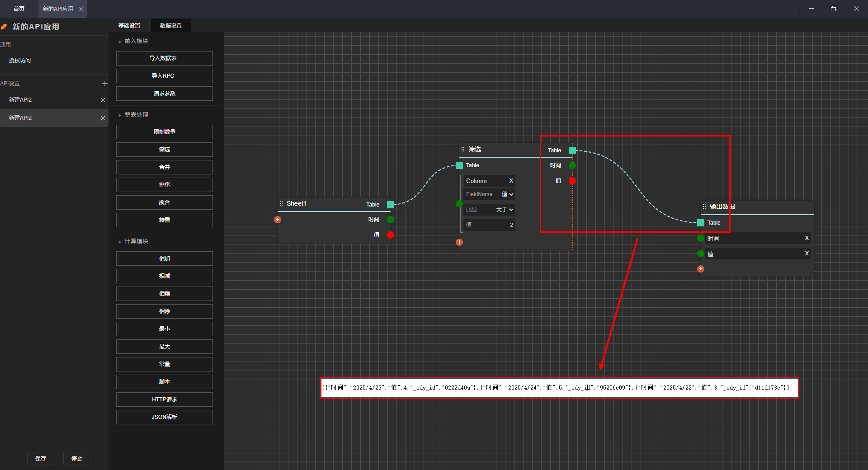Click the drag handle of Sheet1 node

click(281, 204)
